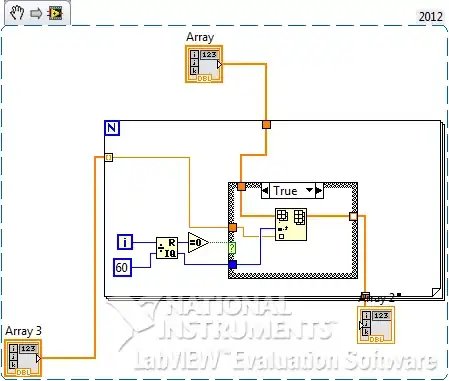The image size is (449, 381).
Task: Select the Array 3 control terminal
Action: click(x=23, y=358)
